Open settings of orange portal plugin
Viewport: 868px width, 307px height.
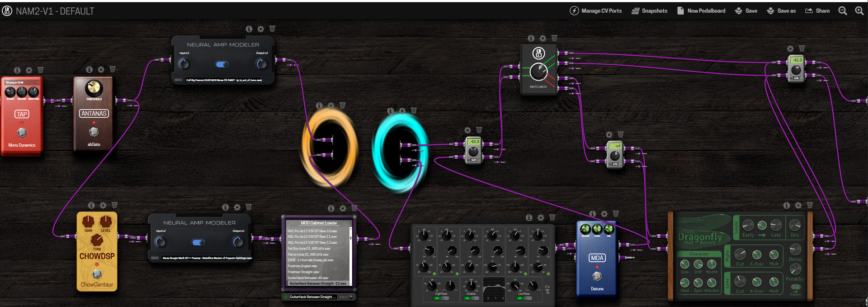click(331, 106)
